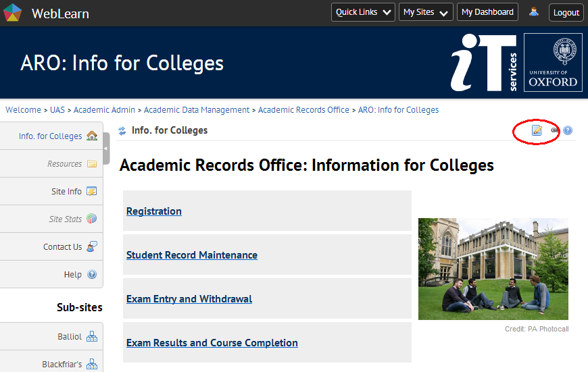This screenshot has height=372, width=588.
Task: Open the Registration link
Action: tap(154, 211)
